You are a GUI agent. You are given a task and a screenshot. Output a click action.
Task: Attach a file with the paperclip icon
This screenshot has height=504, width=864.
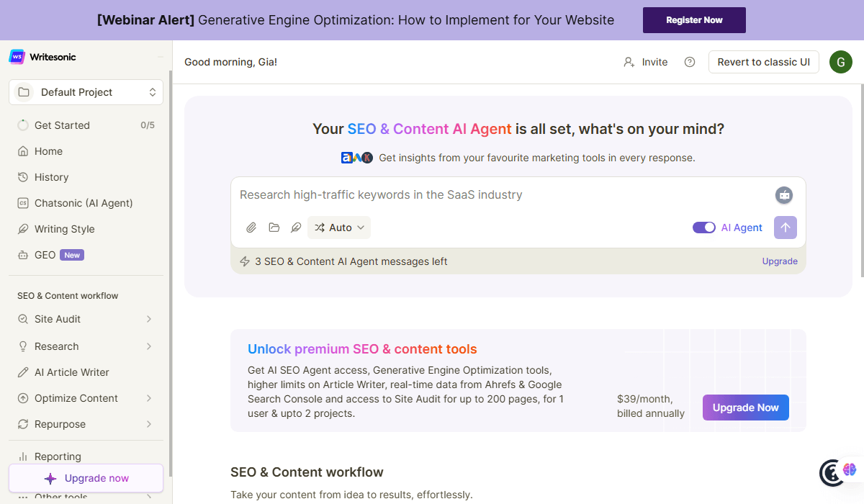pyautogui.click(x=251, y=228)
